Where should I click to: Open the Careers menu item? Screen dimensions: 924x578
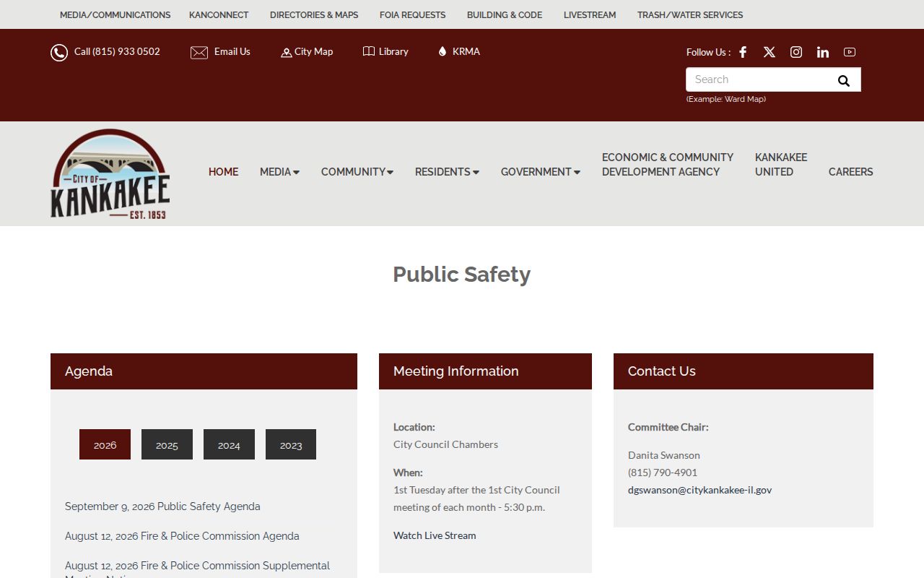[851, 172]
